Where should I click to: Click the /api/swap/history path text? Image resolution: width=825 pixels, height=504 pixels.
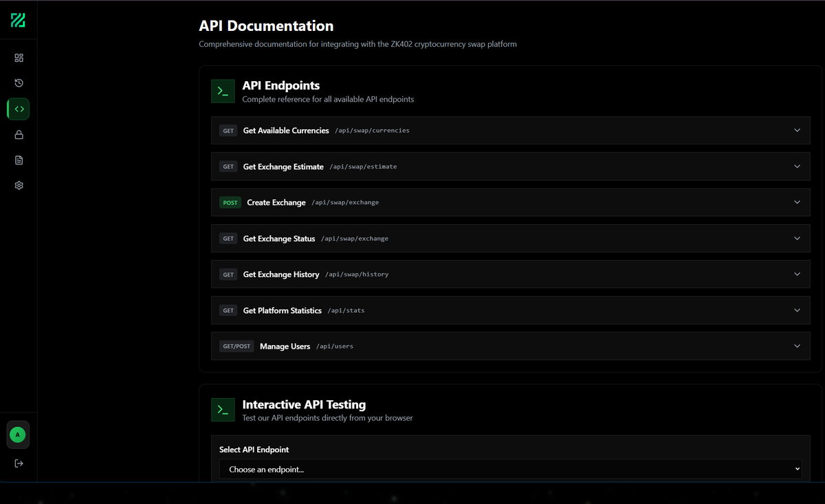click(x=357, y=274)
